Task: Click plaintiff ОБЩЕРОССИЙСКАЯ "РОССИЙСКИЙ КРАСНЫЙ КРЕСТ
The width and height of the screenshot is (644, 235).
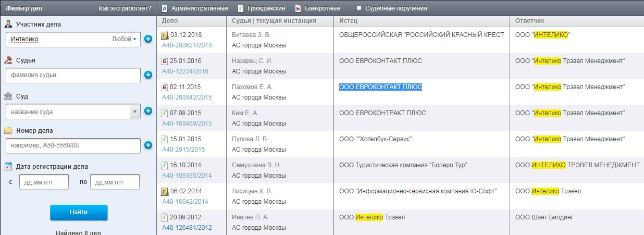Action: pyautogui.click(x=422, y=35)
